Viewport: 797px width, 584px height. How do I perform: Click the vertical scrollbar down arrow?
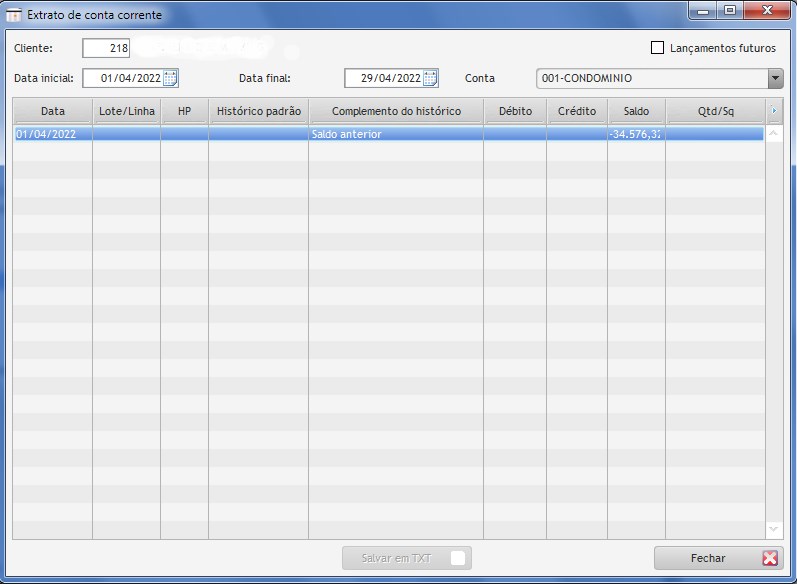(774, 528)
